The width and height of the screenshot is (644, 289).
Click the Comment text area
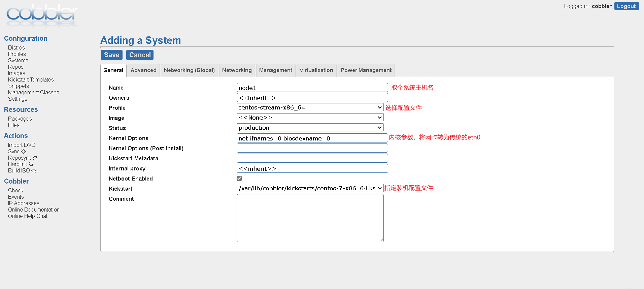coord(310,218)
